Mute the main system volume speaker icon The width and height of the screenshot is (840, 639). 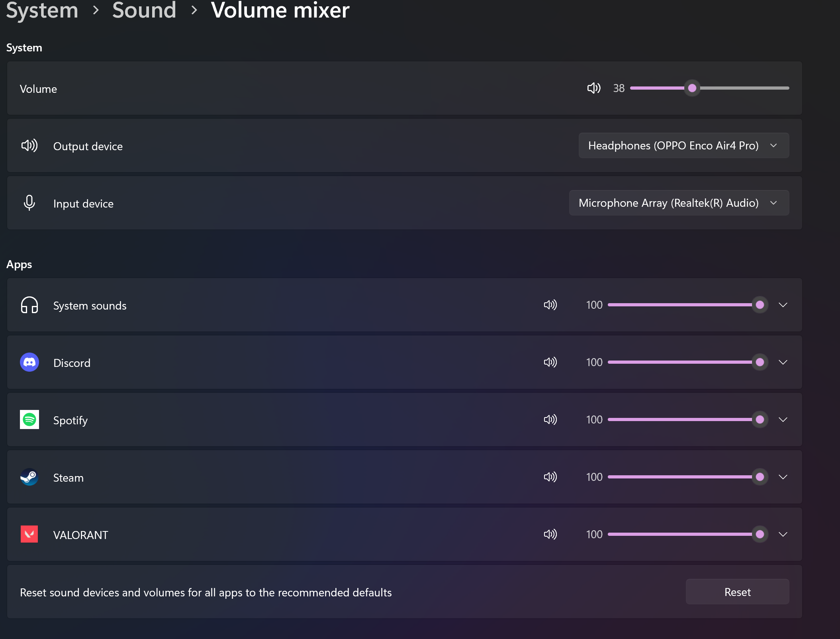tap(593, 88)
